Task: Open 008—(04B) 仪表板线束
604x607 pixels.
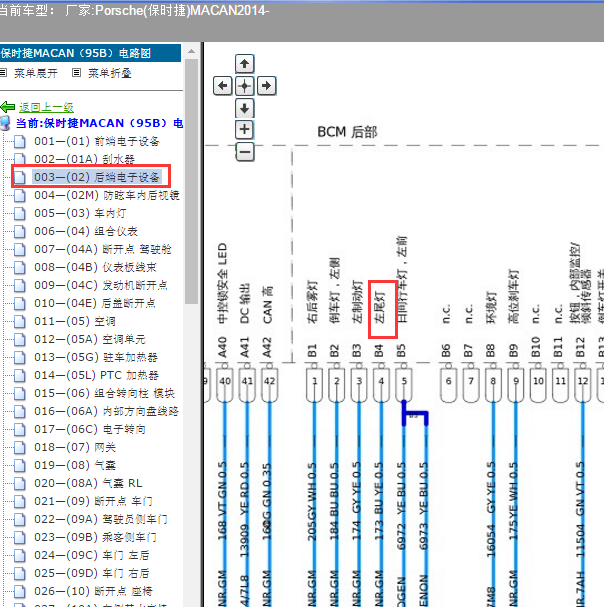Action: coord(95,267)
